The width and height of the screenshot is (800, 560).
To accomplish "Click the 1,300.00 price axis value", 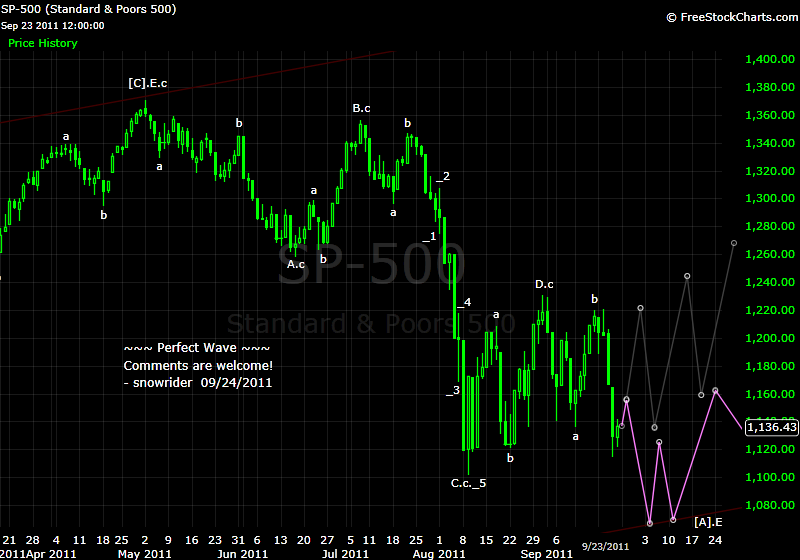I will pos(770,198).
